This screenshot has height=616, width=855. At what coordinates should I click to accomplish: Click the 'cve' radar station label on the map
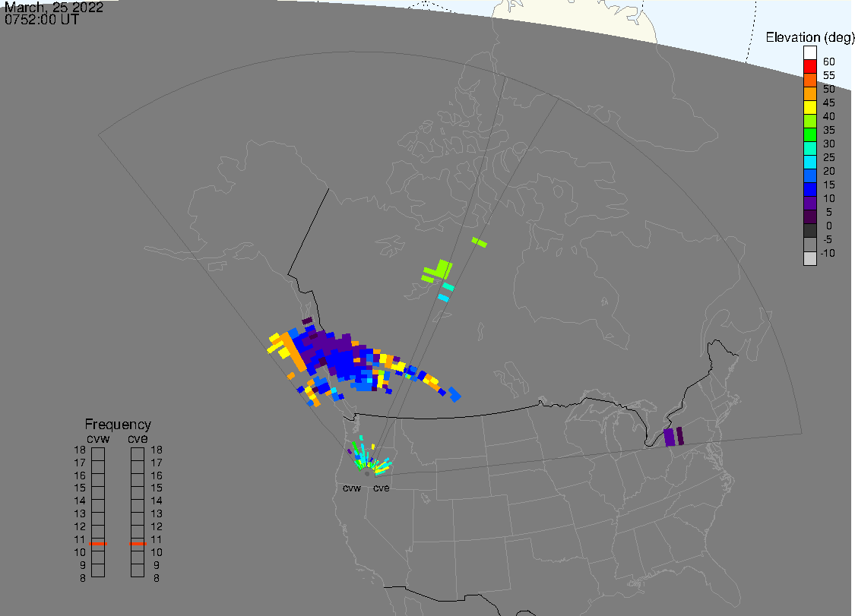click(x=382, y=488)
